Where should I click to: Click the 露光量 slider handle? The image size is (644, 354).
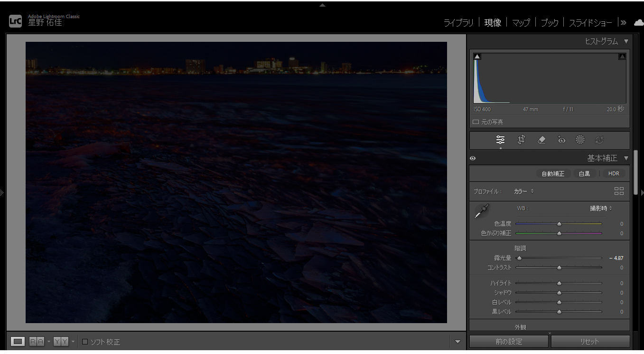[x=519, y=258]
